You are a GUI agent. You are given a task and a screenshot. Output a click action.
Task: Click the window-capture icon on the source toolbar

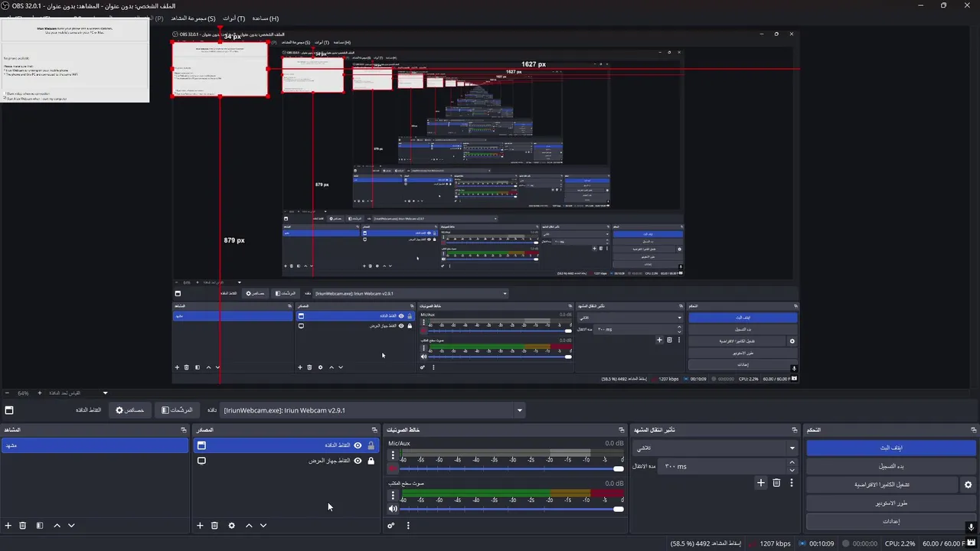pyautogui.click(x=9, y=410)
